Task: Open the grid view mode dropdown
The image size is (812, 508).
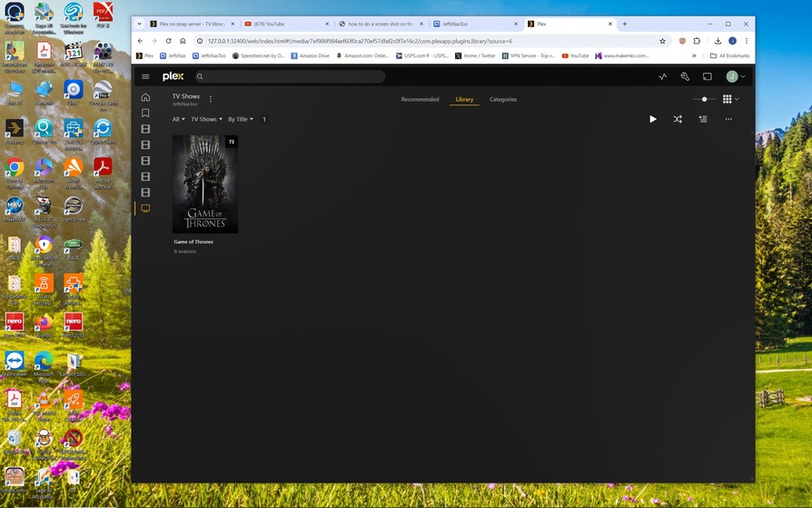Action: tap(730, 99)
